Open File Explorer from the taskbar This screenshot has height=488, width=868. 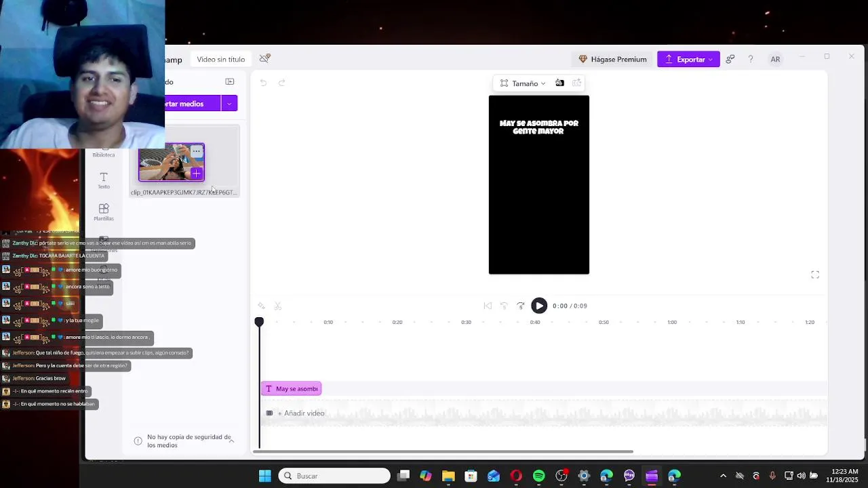[x=448, y=476]
